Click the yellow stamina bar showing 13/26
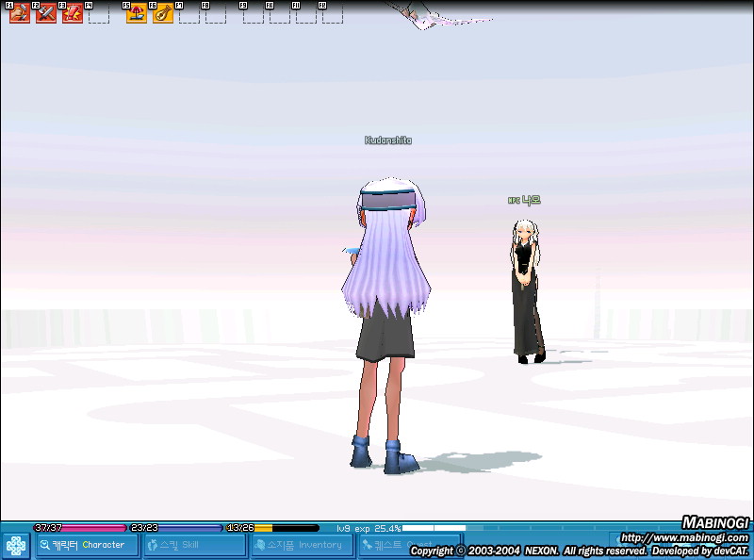The width and height of the screenshot is (754, 560). (272, 528)
